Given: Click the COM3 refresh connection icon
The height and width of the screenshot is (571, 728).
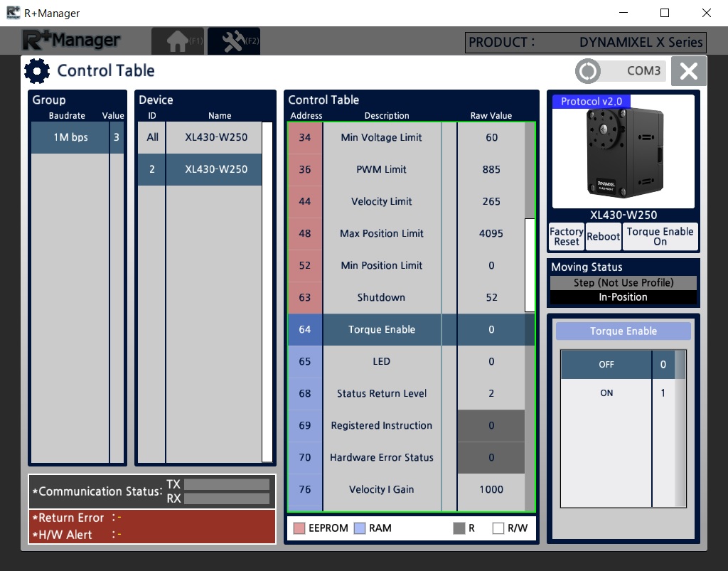Looking at the screenshot, I should 588,71.
